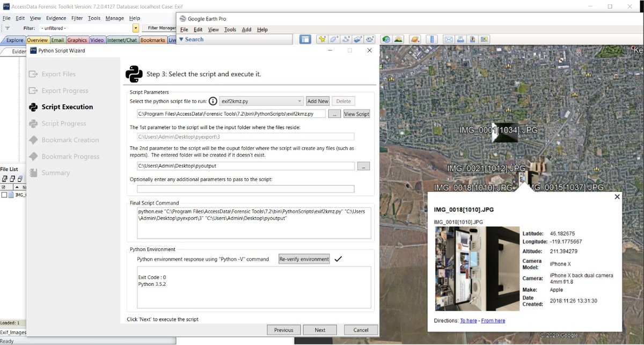Switch to the Overview tab in FTK

click(x=38, y=40)
